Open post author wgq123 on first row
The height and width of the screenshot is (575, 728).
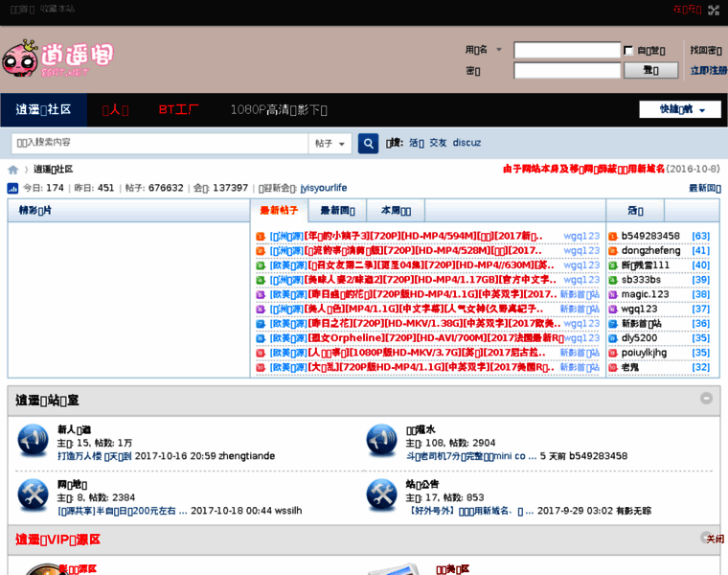(581, 237)
